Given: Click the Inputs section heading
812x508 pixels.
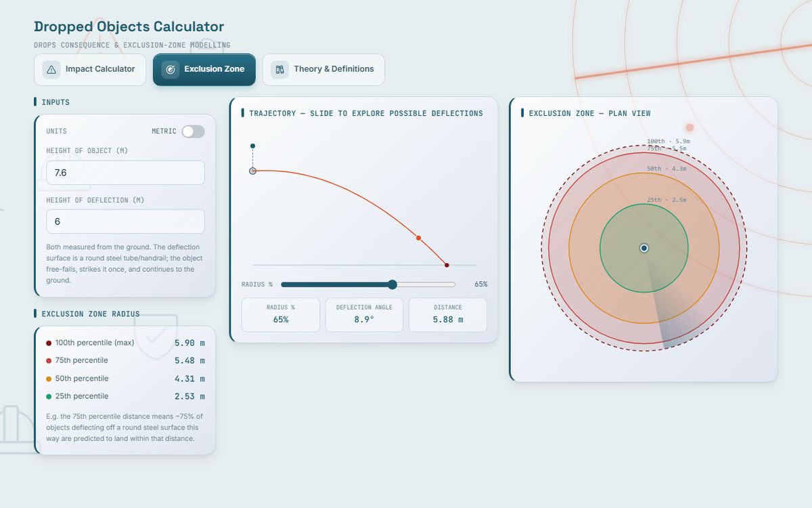Looking at the screenshot, I should coord(55,102).
